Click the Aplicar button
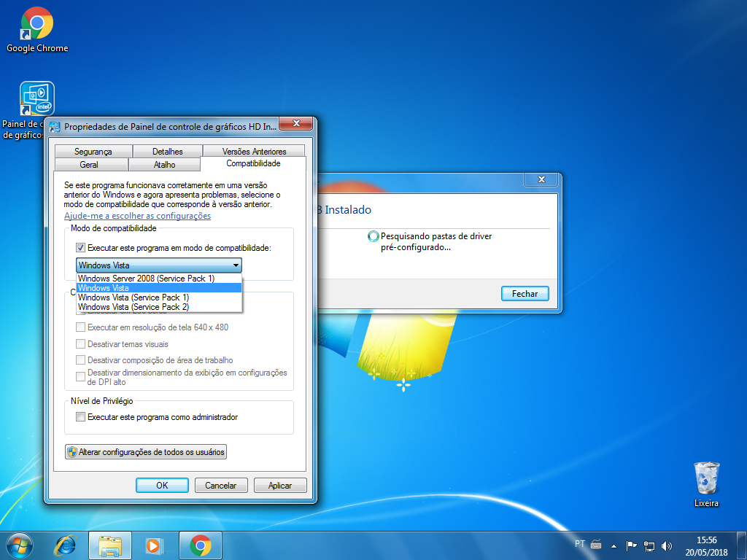Image resolution: width=747 pixels, height=560 pixels. coord(280,485)
